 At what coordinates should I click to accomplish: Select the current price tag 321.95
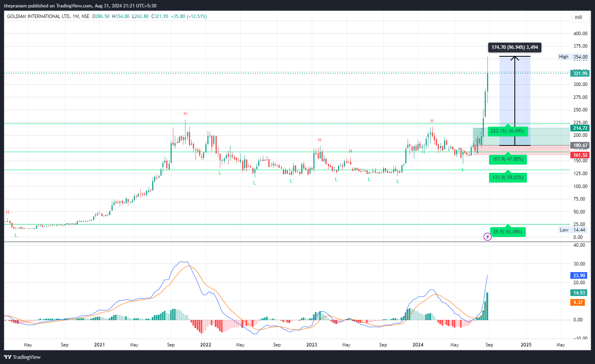click(580, 73)
